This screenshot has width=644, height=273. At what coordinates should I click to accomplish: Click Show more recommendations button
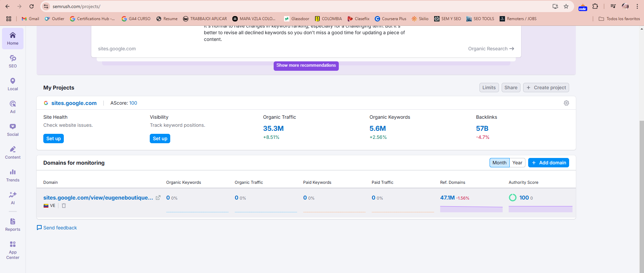(x=306, y=65)
